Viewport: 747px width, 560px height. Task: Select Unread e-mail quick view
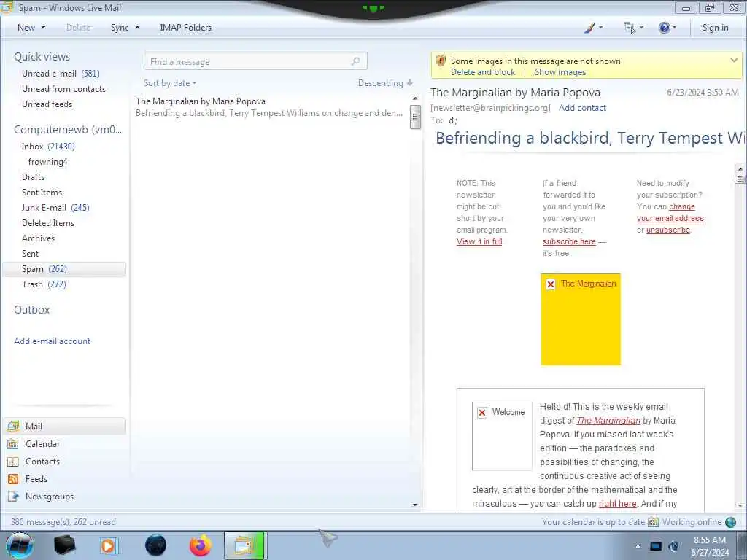click(61, 74)
